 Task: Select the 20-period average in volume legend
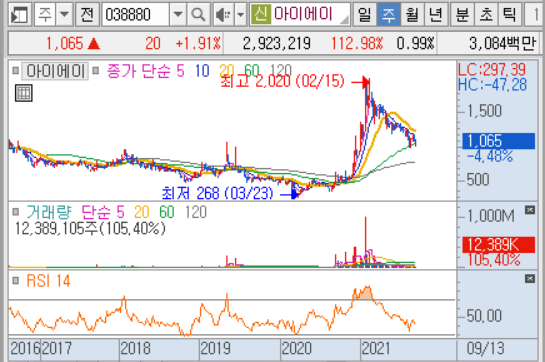[142, 212]
